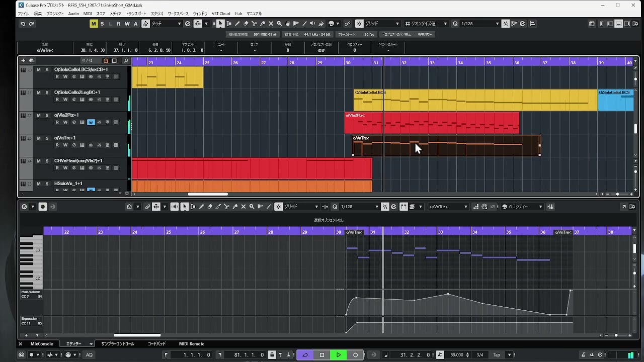The image size is (644, 362).
Task: Open the part selection dropdown o/VnTre<
Action: click(448, 207)
